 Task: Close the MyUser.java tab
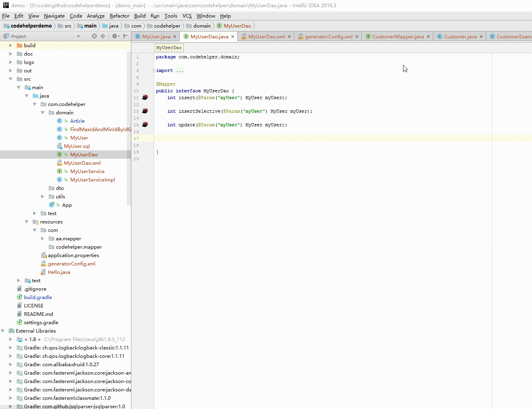coord(175,36)
